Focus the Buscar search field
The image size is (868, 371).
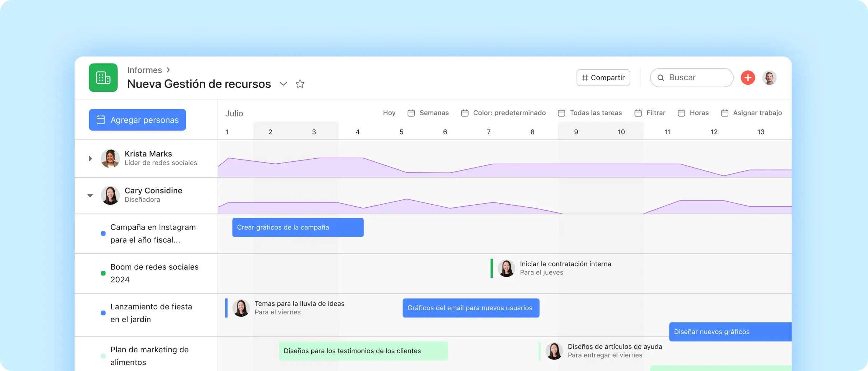point(692,78)
